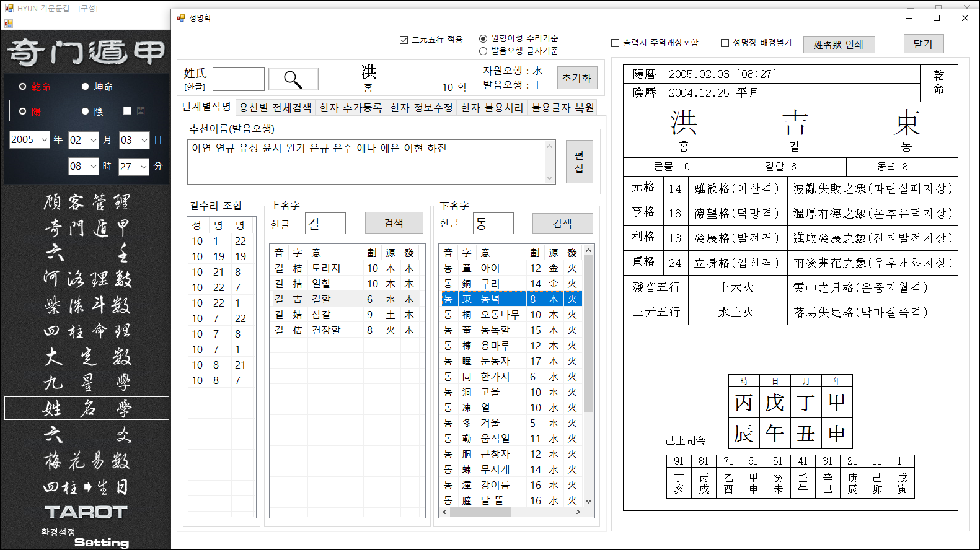This screenshot has height=550, width=980.
Task: Click the 닫기 close button
Action: pyautogui.click(x=923, y=44)
